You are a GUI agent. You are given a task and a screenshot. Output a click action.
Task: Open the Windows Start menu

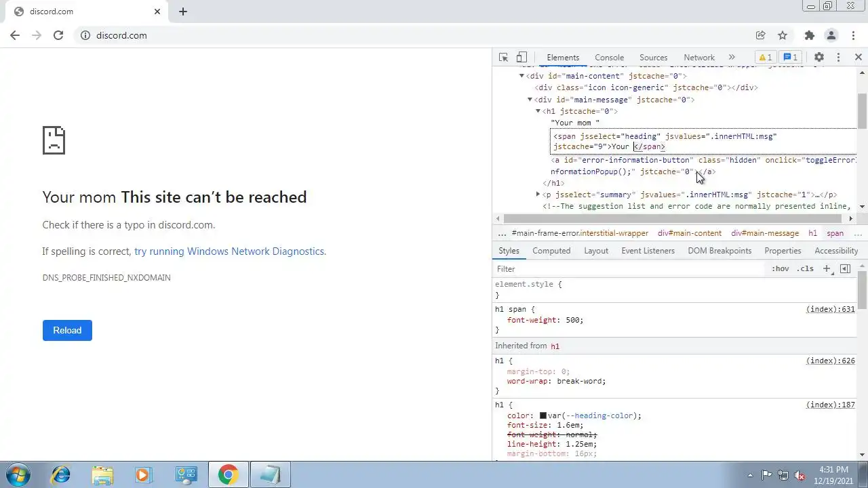(18, 475)
